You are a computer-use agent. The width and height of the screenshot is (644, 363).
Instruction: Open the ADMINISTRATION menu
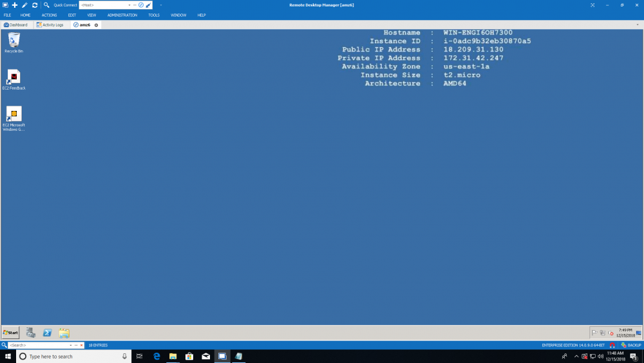click(122, 15)
